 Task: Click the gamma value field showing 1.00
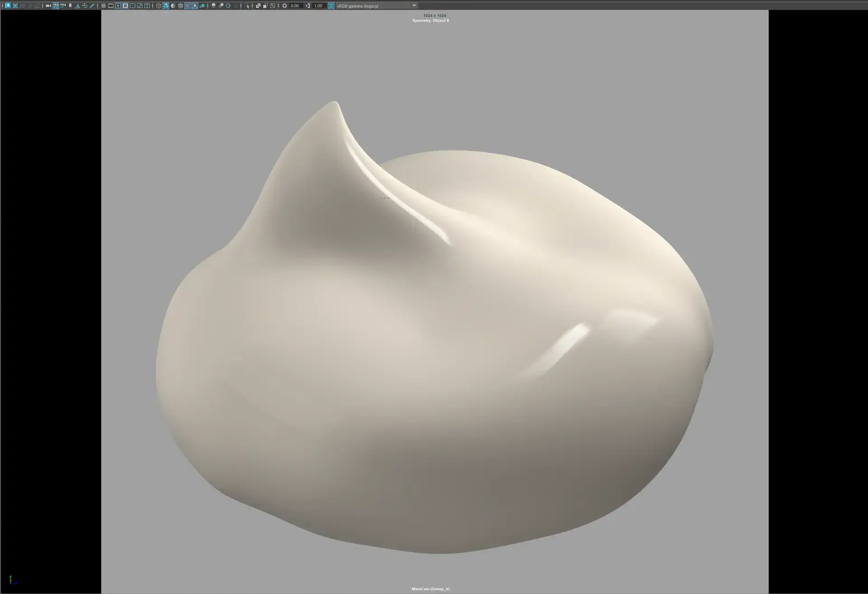(318, 6)
